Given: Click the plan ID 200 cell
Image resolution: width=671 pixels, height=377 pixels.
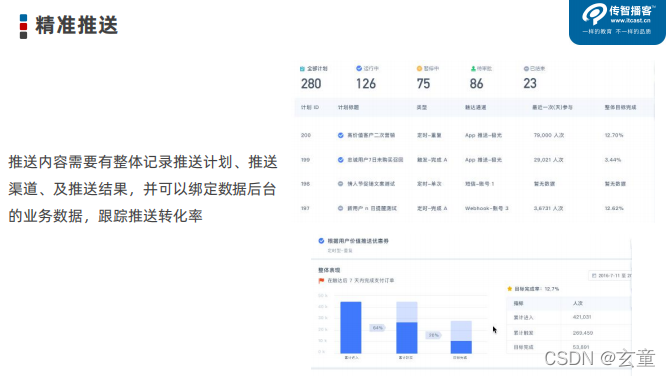Looking at the screenshot, I should (x=306, y=135).
